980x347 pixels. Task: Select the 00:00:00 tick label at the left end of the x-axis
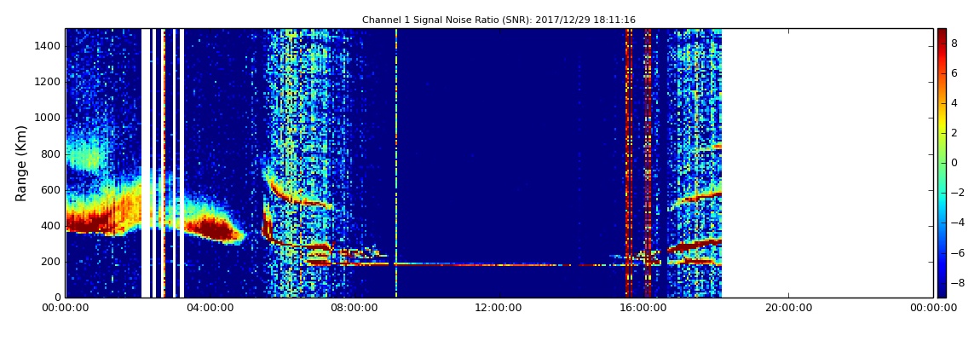point(65,308)
